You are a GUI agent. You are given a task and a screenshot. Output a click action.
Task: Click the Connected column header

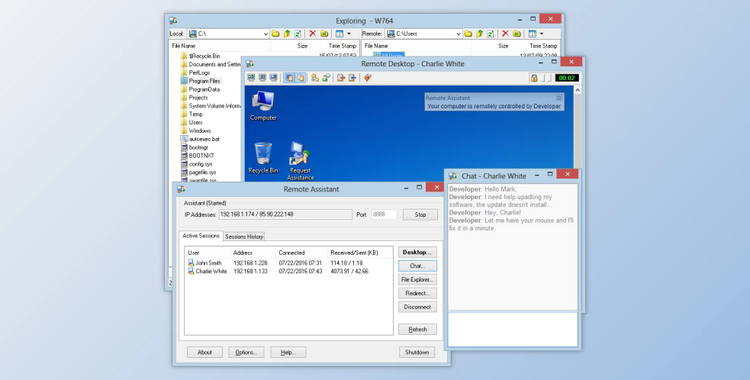click(301, 253)
